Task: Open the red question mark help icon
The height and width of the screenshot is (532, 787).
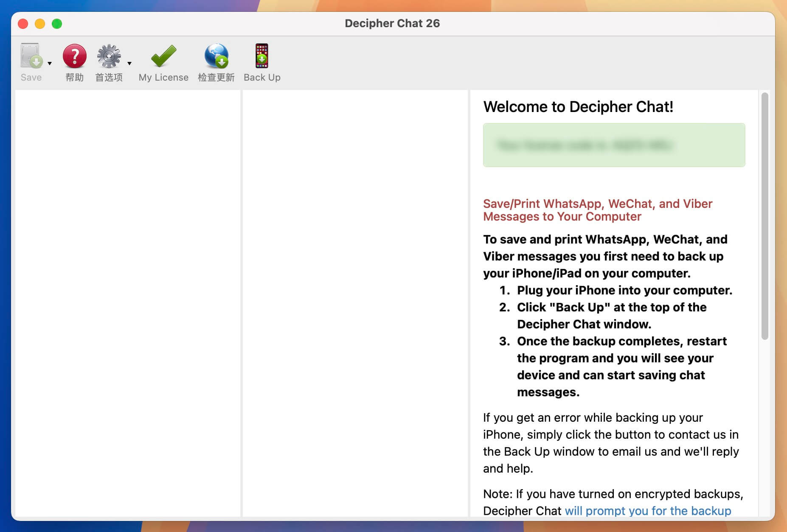Action: 75,56
